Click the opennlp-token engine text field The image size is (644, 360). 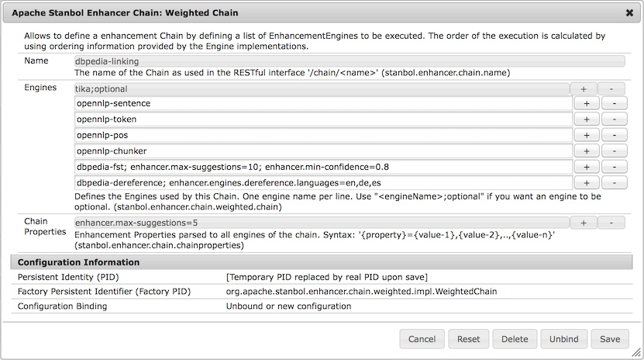pos(323,119)
